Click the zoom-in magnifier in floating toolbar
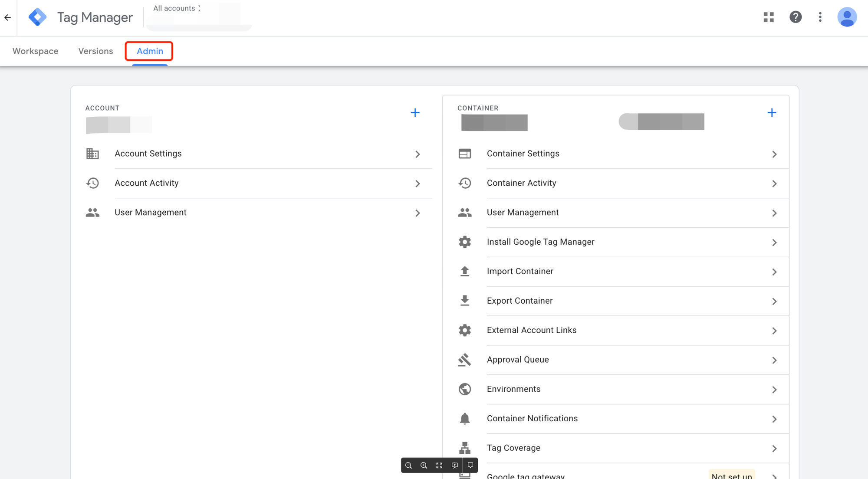 coord(424,466)
